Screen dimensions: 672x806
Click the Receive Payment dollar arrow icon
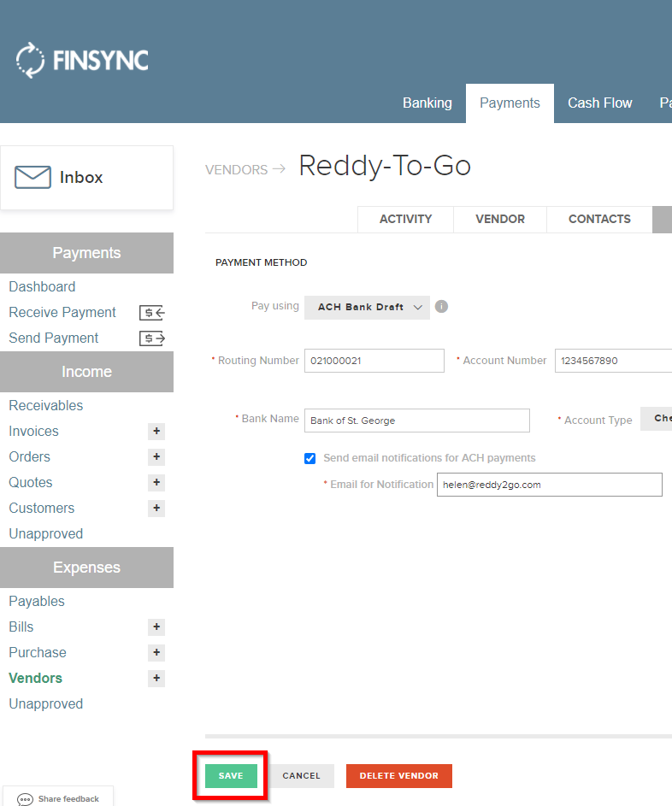point(152,313)
